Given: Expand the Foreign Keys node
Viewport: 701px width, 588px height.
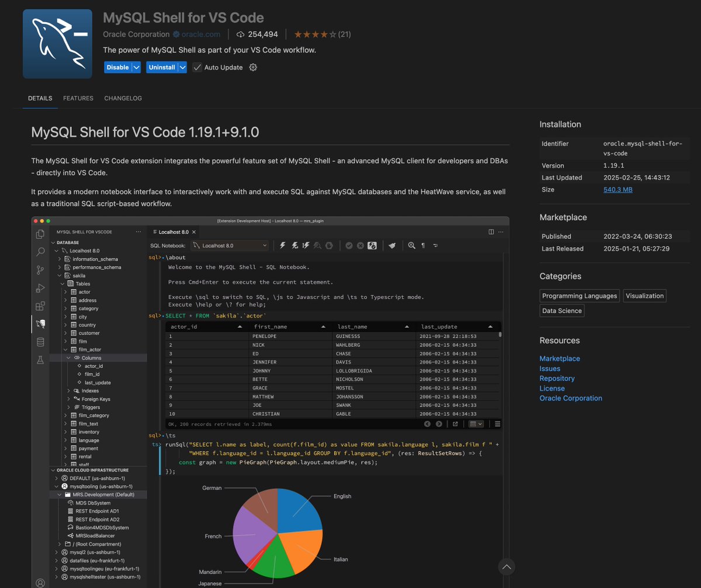Looking at the screenshot, I should point(68,399).
